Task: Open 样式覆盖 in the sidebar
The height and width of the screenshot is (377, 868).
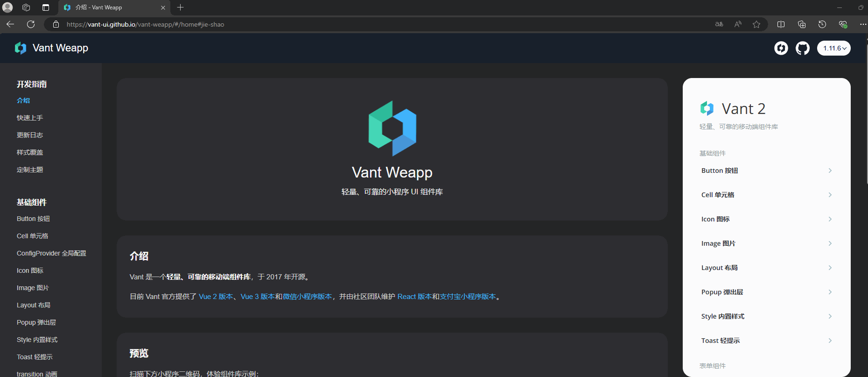Action: pyautogui.click(x=30, y=152)
